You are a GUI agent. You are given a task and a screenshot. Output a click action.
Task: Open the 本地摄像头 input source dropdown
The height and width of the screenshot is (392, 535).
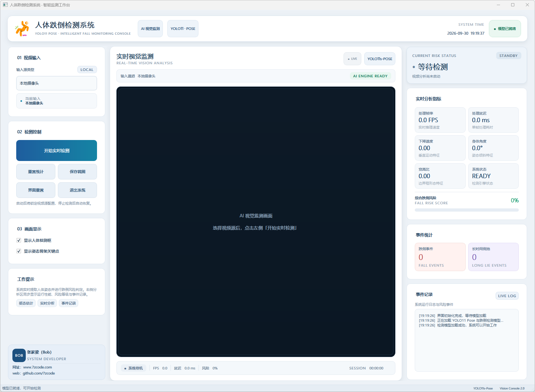click(x=57, y=83)
